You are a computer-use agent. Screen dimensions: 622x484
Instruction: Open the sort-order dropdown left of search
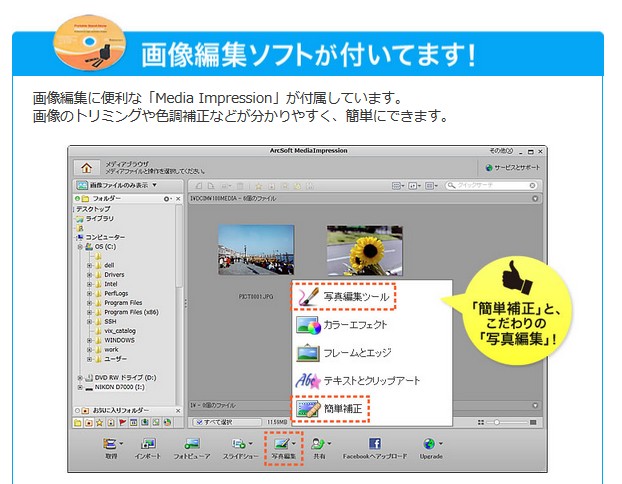(x=414, y=186)
